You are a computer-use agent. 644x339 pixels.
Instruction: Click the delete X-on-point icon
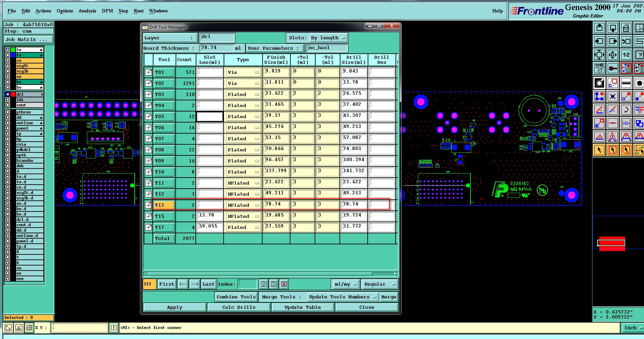pyautogui.click(x=613, y=97)
